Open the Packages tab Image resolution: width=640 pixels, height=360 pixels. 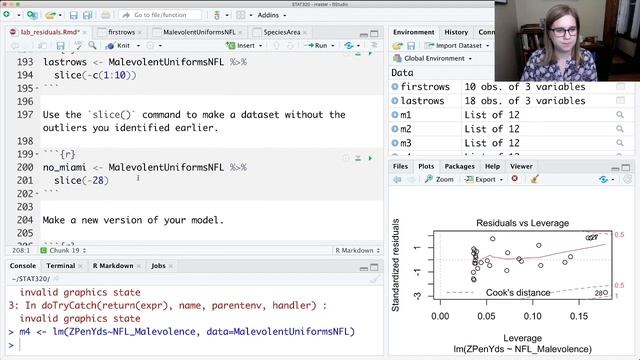pos(459,166)
